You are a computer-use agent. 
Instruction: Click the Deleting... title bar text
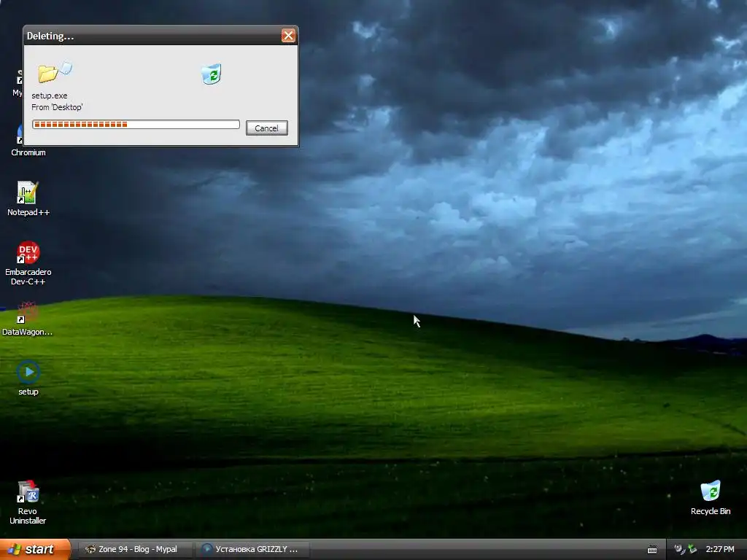point(50,36)
